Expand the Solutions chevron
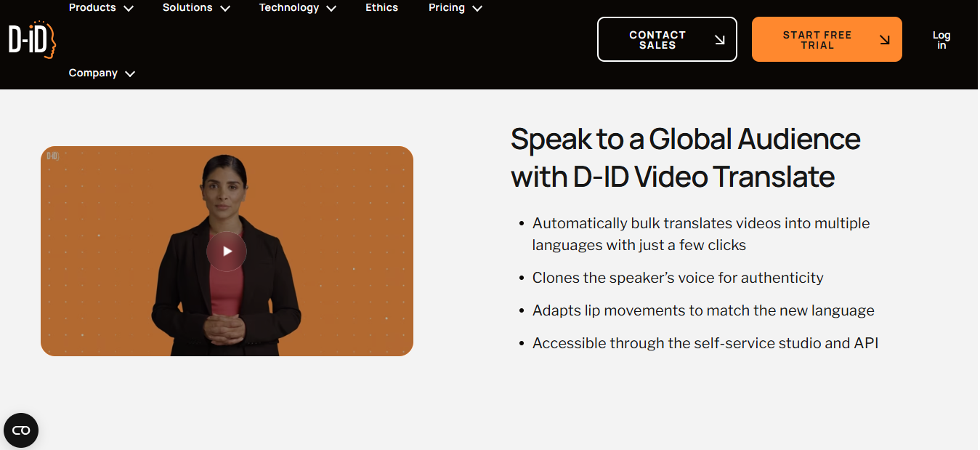 coord(224,9)
